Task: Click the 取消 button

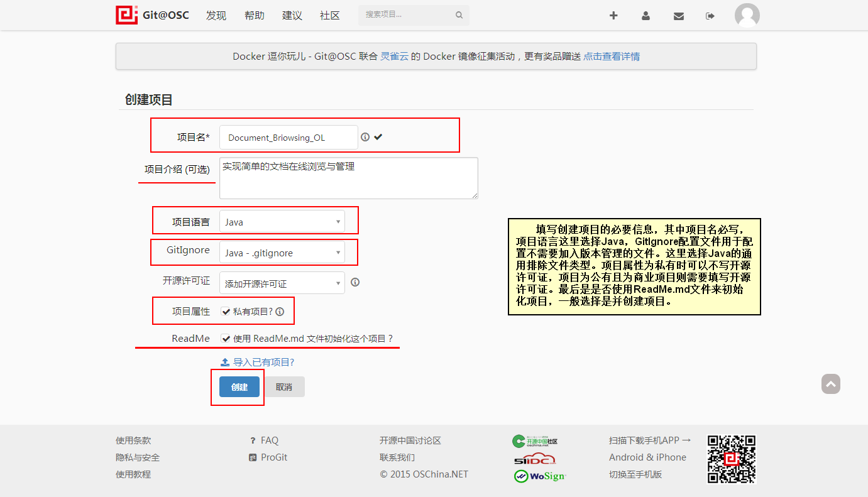Action: pyautogui.click(x=284, y=387)
